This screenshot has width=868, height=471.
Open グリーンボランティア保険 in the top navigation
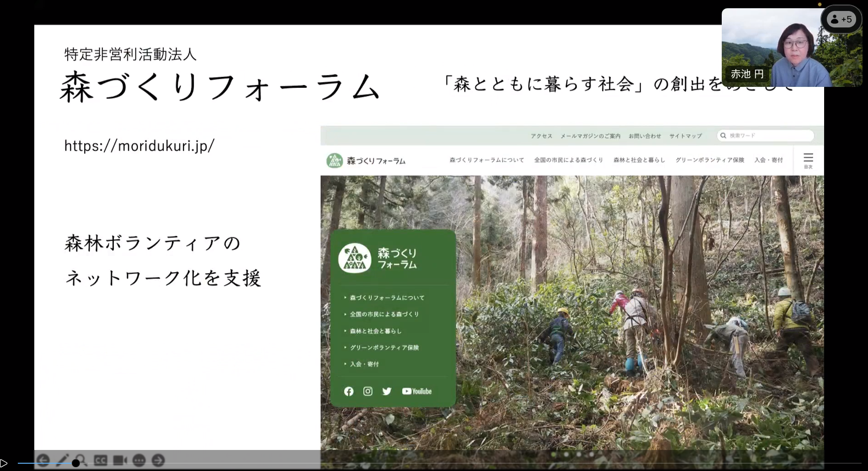[x=710, y=160]
